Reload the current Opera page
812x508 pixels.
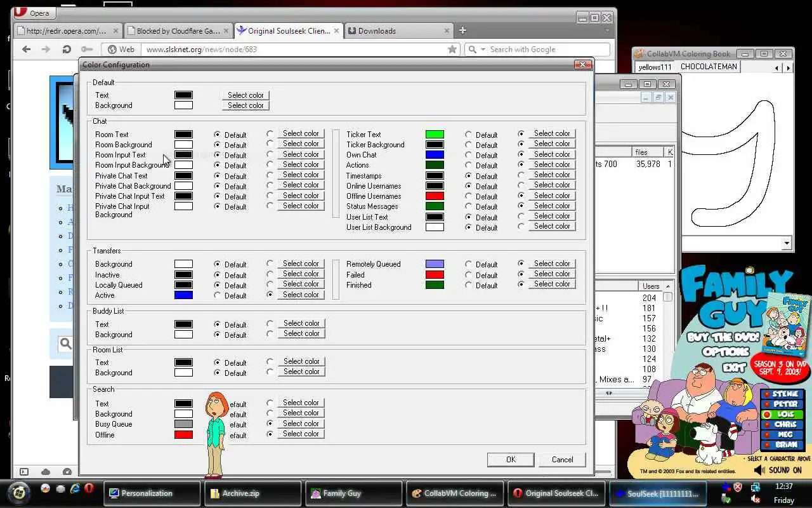coord(67,49)
